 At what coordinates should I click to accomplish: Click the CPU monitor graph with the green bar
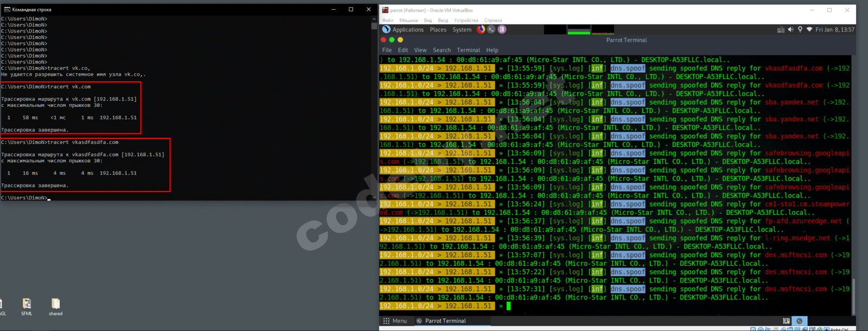pyautogui.click(x=579, y=29)
